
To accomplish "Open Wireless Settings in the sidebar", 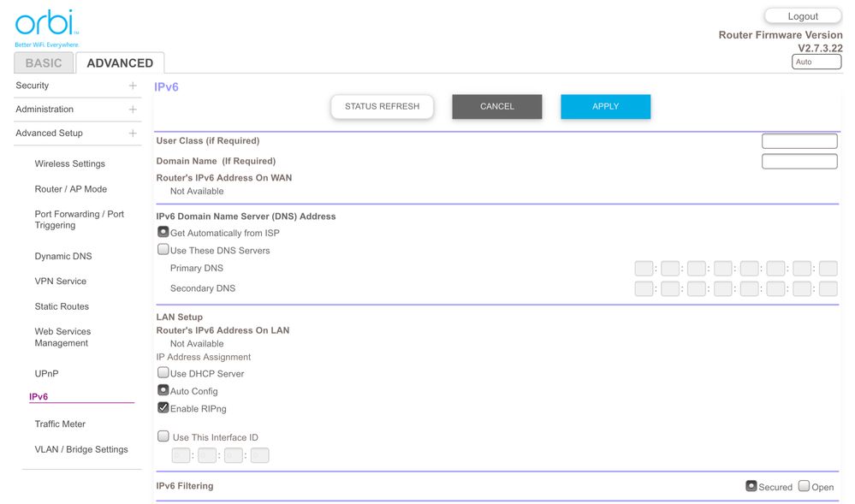I will (69, 163).
